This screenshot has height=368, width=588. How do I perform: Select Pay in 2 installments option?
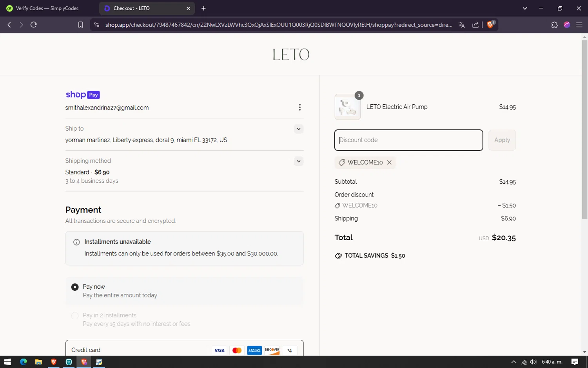tap(75, 316)
